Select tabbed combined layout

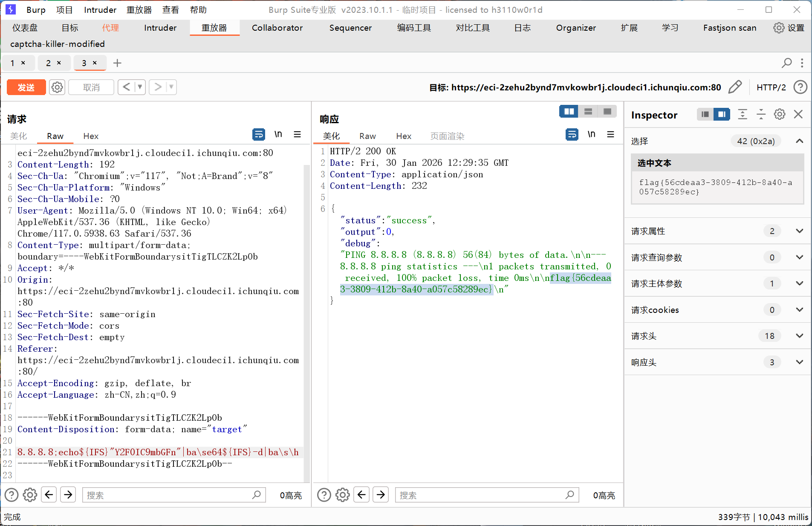(x=607, y=112)
